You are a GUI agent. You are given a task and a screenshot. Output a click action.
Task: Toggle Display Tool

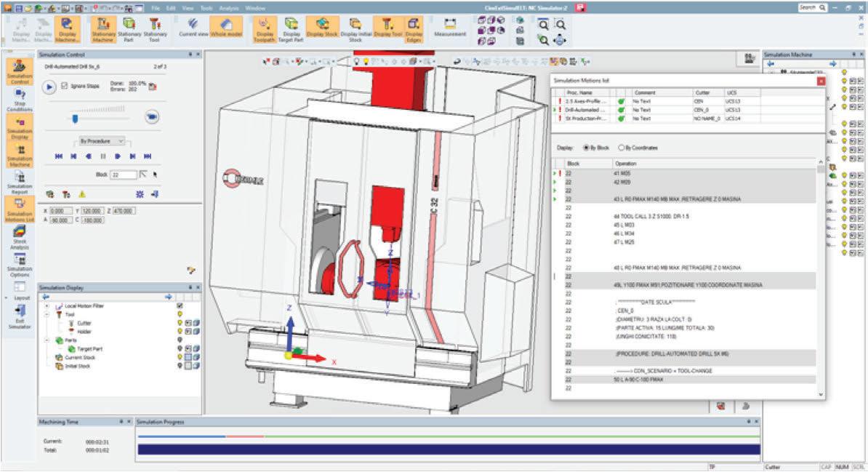[x=388, y=28]
